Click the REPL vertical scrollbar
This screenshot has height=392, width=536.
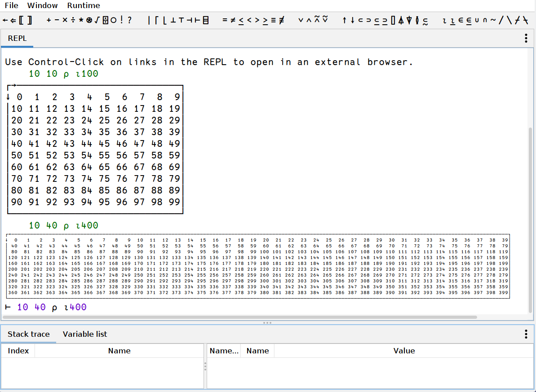point(531,216)
